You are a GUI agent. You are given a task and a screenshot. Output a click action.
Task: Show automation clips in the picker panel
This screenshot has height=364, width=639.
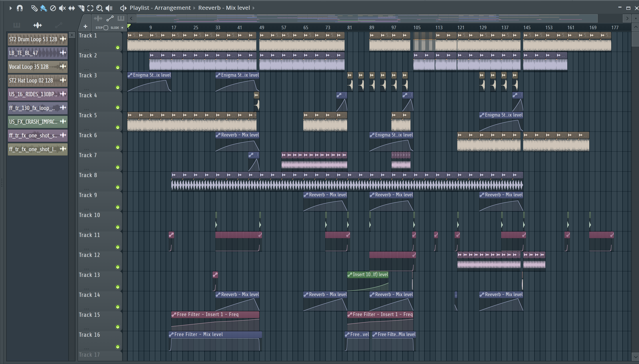point(59,25)
